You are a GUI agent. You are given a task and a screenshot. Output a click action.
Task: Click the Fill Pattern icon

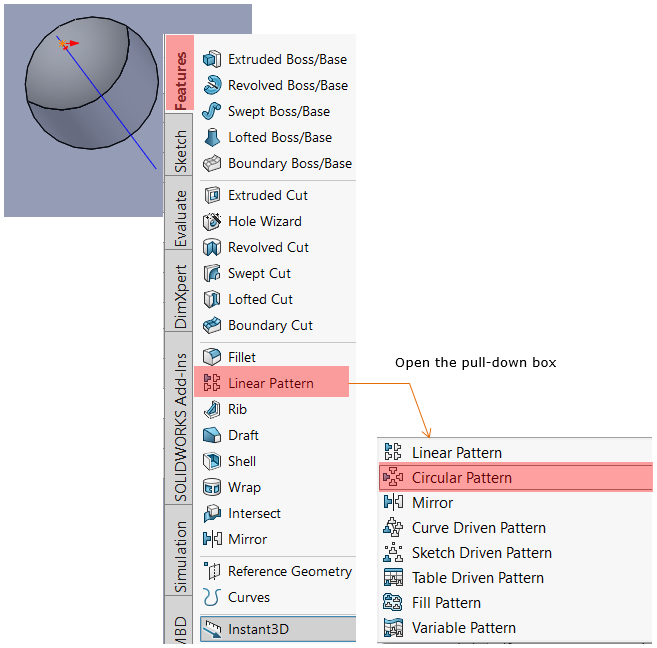(393, 602)
